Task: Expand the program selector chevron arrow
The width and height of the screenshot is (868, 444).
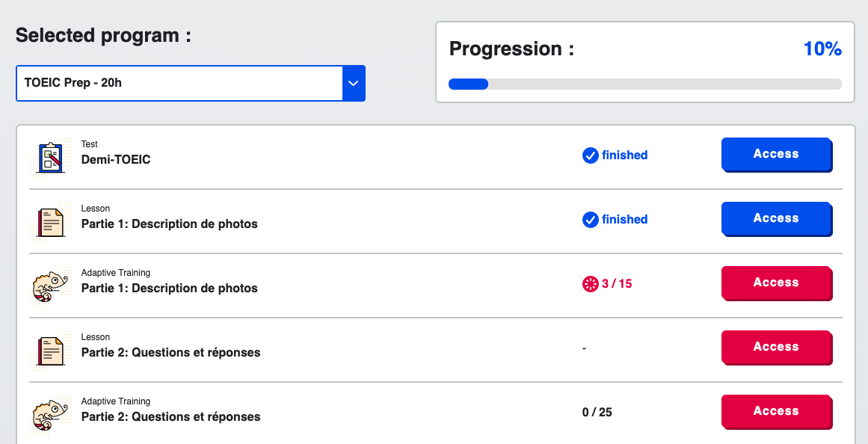Action: click(x=354, y=83)
